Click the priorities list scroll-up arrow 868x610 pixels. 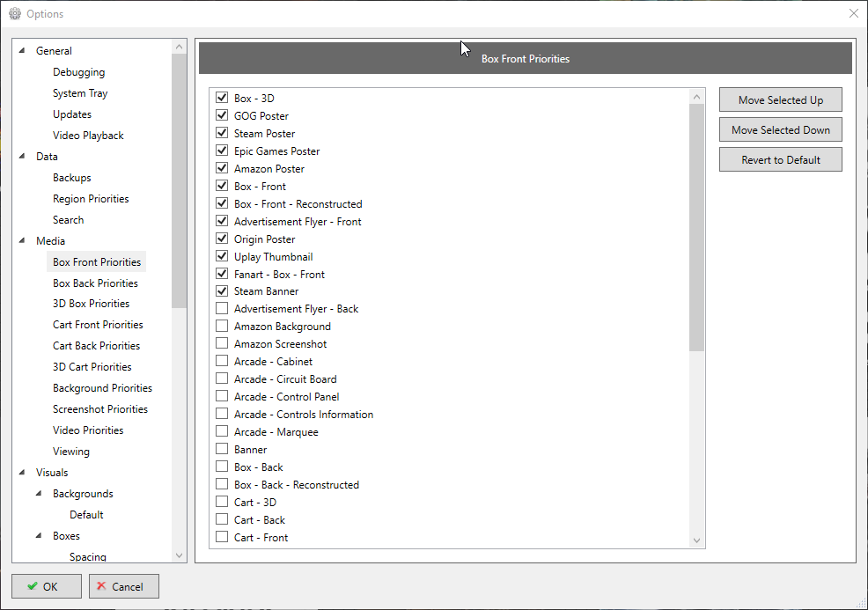697,96
